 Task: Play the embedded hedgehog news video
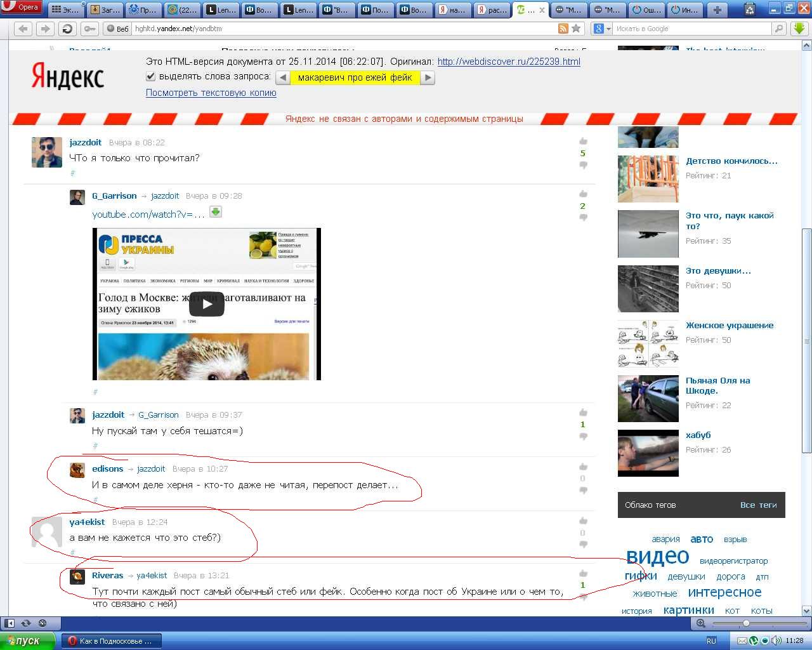(x=206, y=304)
